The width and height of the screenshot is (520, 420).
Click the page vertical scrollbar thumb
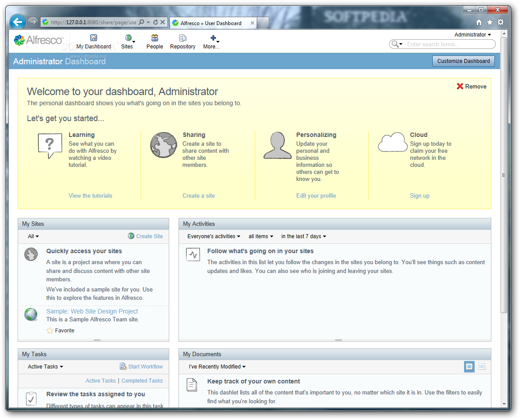(504, 175)
